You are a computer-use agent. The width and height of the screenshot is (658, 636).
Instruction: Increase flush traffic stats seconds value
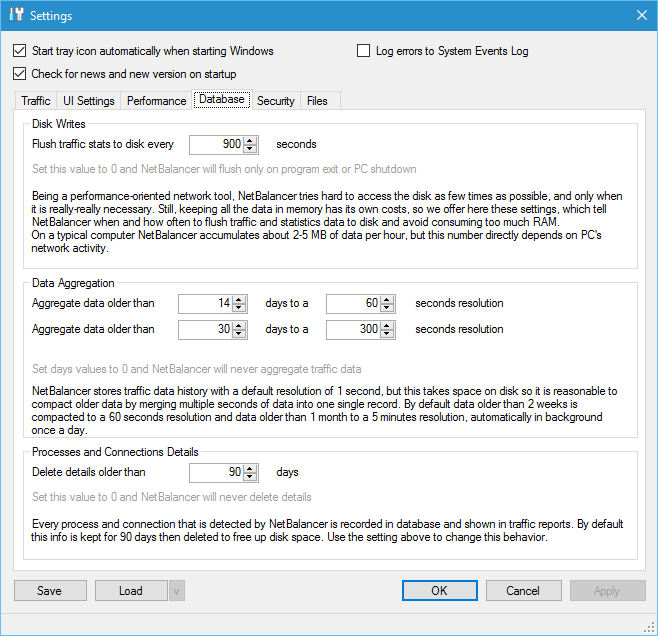tap(250, 141)
